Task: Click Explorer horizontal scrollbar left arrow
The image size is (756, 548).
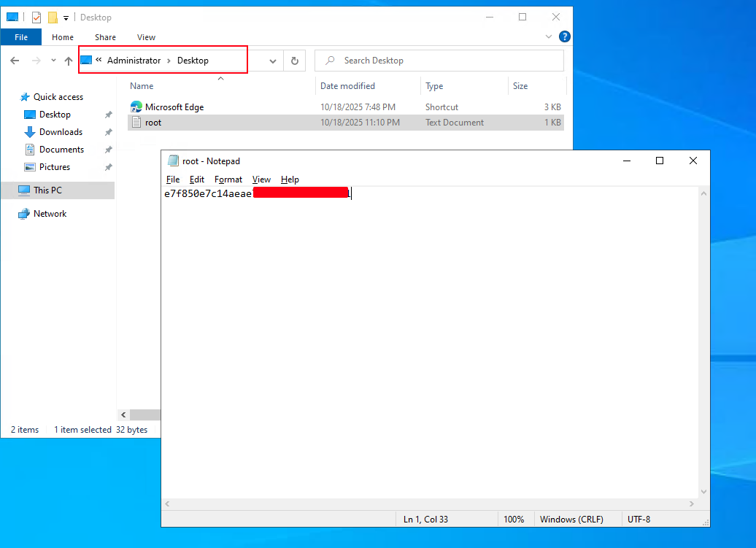Action: click(123, 414)
